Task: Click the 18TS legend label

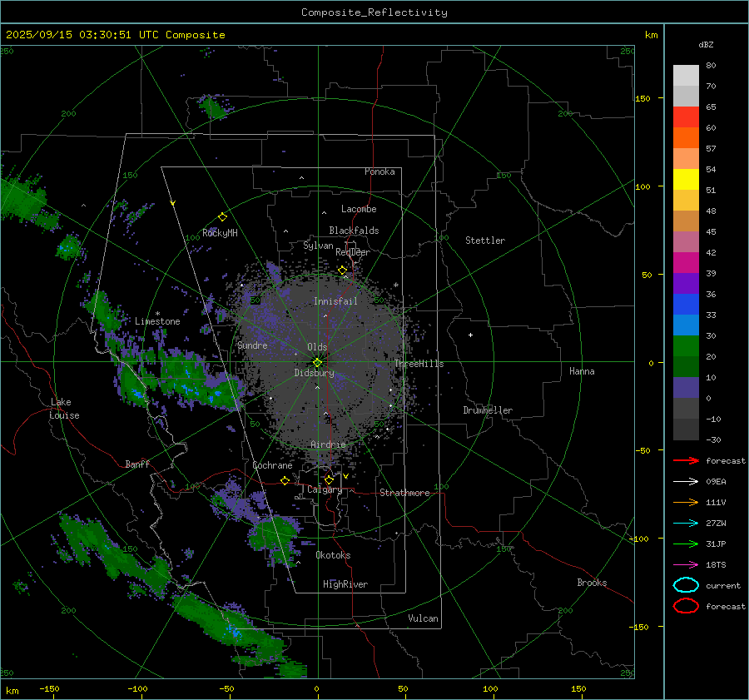Action: pyautogui.click(x=716, y=565)
